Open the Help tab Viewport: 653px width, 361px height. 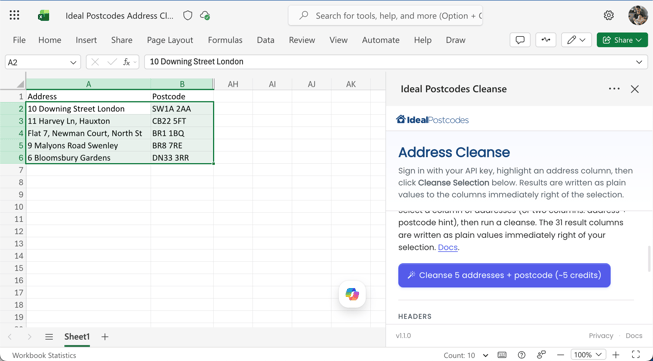pyautogui.click(x=422, y=40)
